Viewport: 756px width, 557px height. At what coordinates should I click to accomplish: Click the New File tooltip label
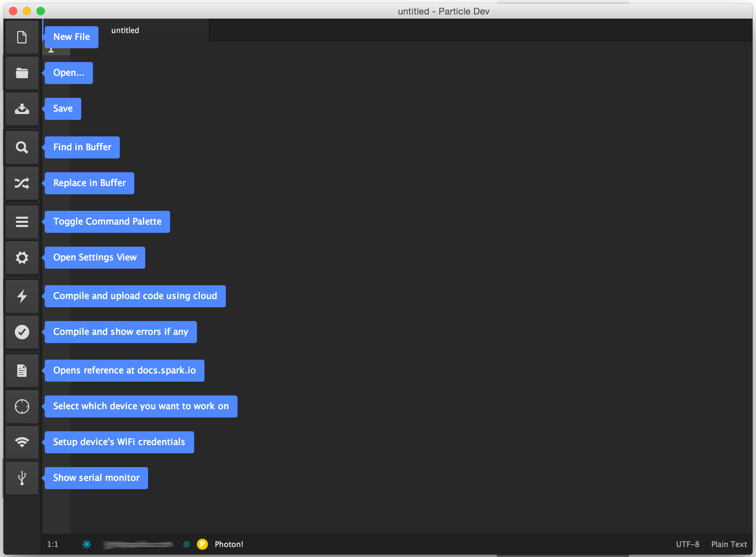[72, 37]
